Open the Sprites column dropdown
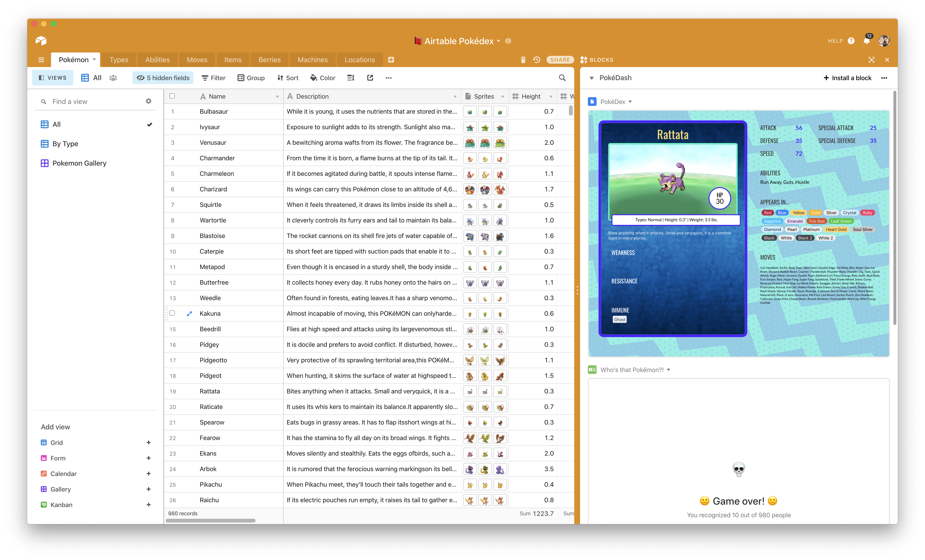Image resolution: width=925 pixels, height=560 pixels. coord(503,96)
